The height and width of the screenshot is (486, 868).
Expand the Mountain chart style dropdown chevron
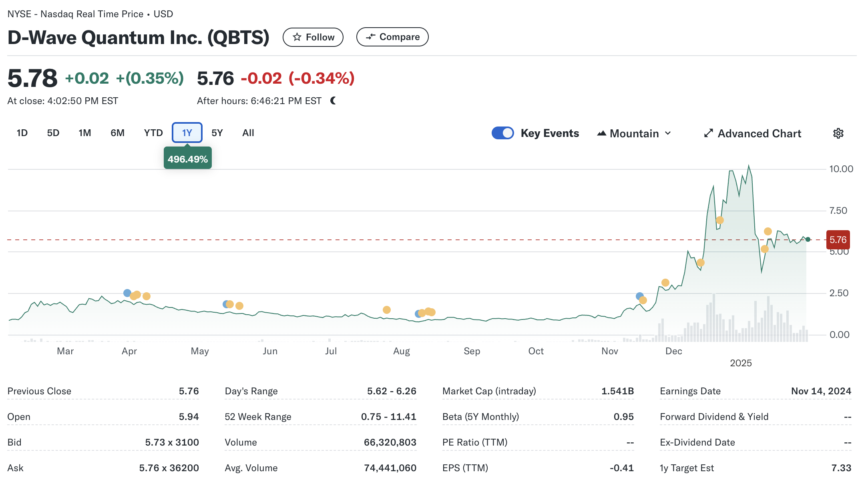pos(668,133)
